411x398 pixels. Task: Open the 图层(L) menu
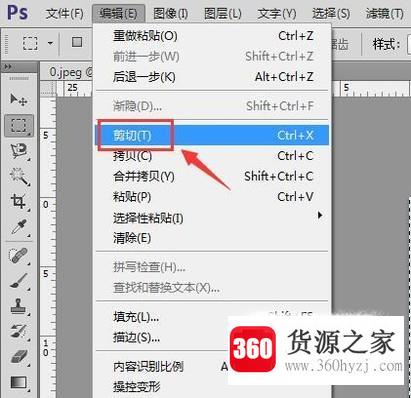(x=223, y=14)
